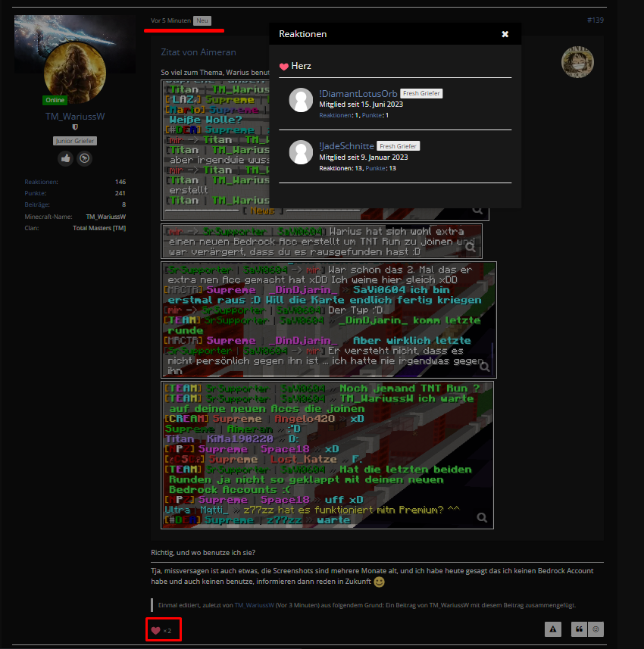Click the Online status badge
The width and height of the screenshot is (644, 649).
click(x=55, y=101)
